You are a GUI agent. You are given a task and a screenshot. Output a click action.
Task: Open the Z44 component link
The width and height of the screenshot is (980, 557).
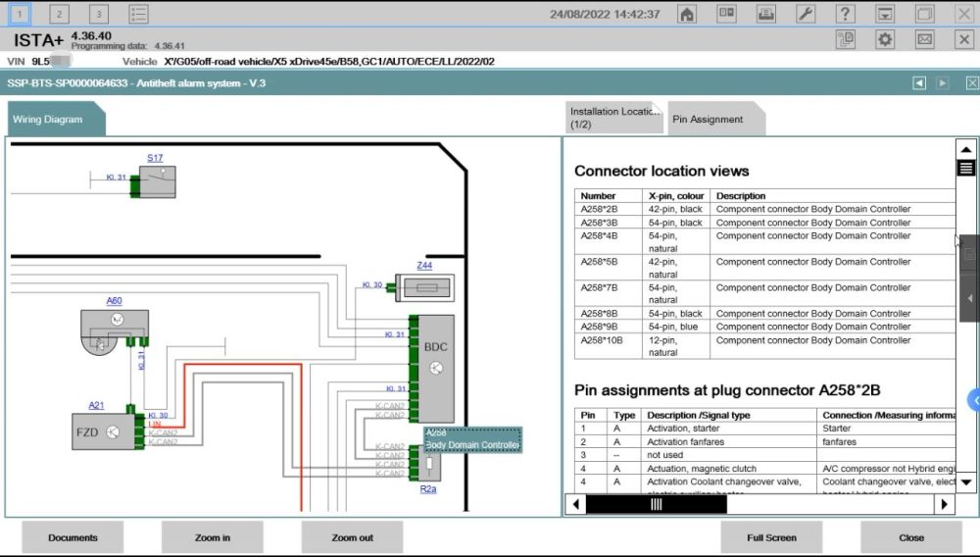(x=424, y=265)
